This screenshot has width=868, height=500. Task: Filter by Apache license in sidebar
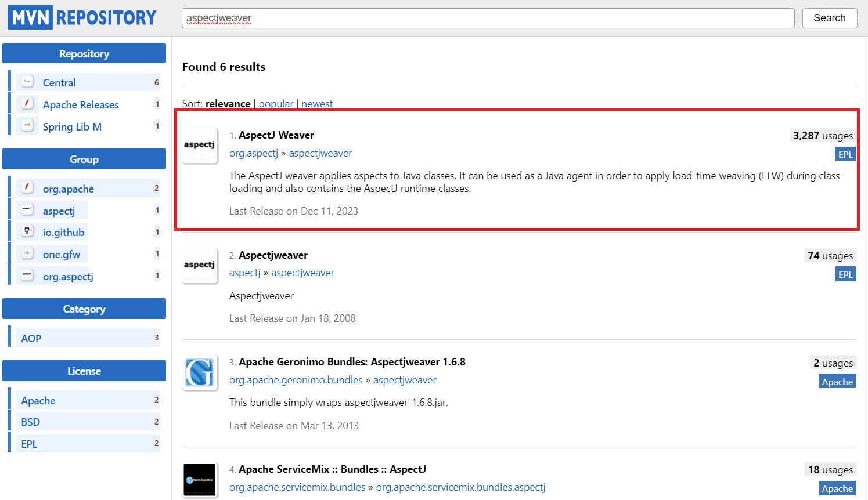[x=38, y=400]
